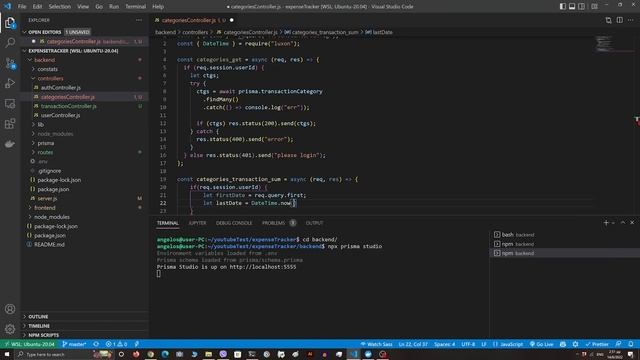This screenshot has width=640, height=360.
Task: Open the Selection menu
Action: pos(60,7)
